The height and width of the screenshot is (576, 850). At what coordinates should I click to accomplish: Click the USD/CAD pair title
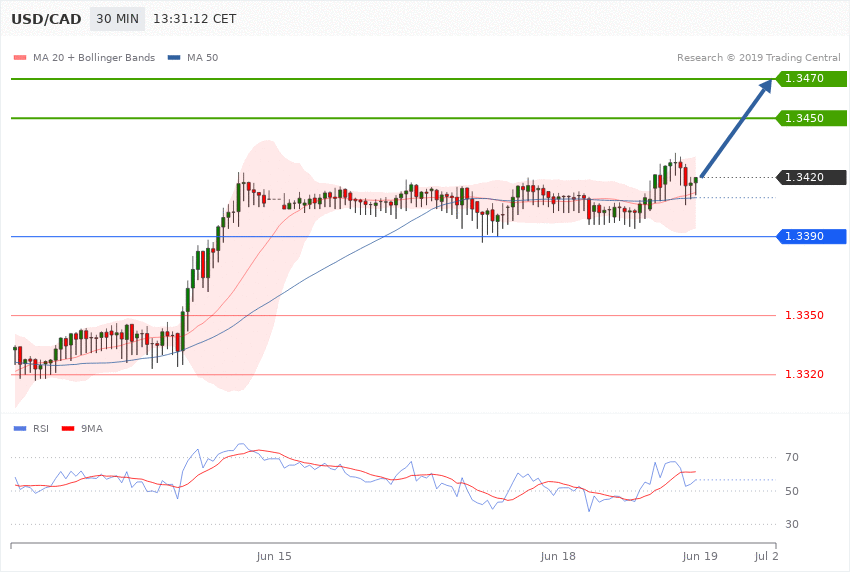(x=46, y=19)
